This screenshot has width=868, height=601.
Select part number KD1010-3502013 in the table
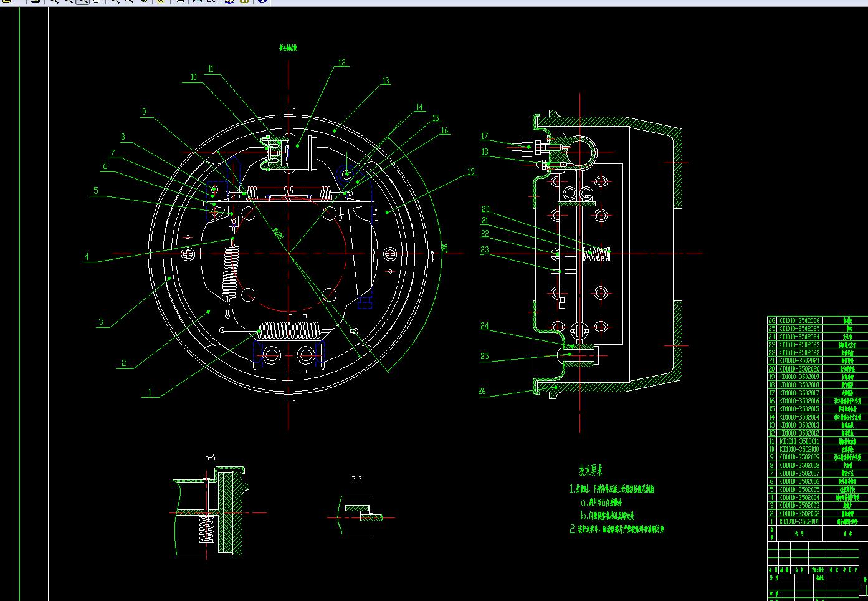point(799,425)
